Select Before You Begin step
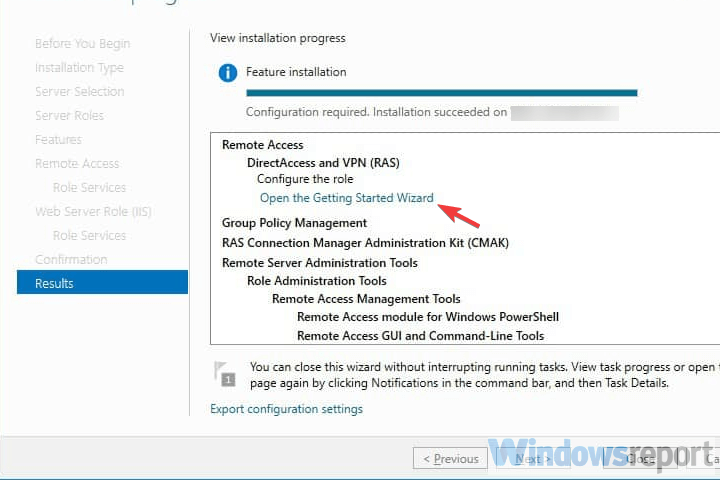Image resolution: width=720 pixels, height=480 pixels. click(83, 44)
